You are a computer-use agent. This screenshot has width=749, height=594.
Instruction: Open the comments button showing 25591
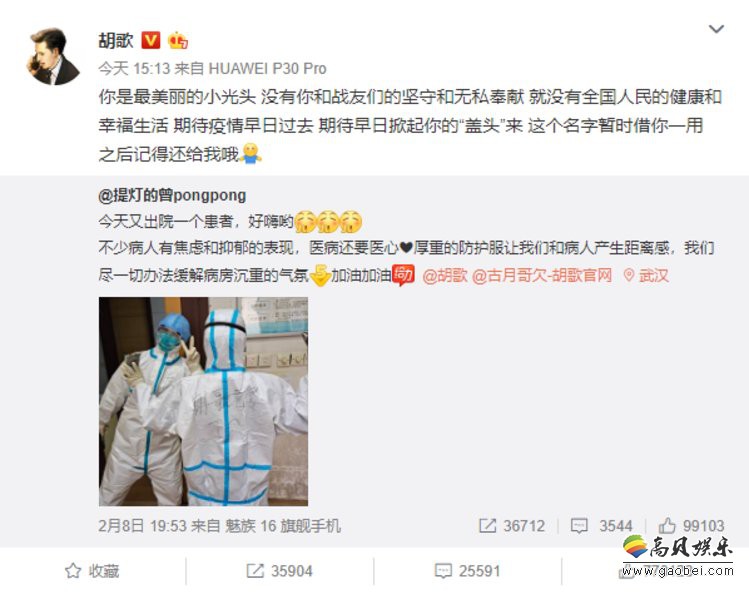coord(467,571)
